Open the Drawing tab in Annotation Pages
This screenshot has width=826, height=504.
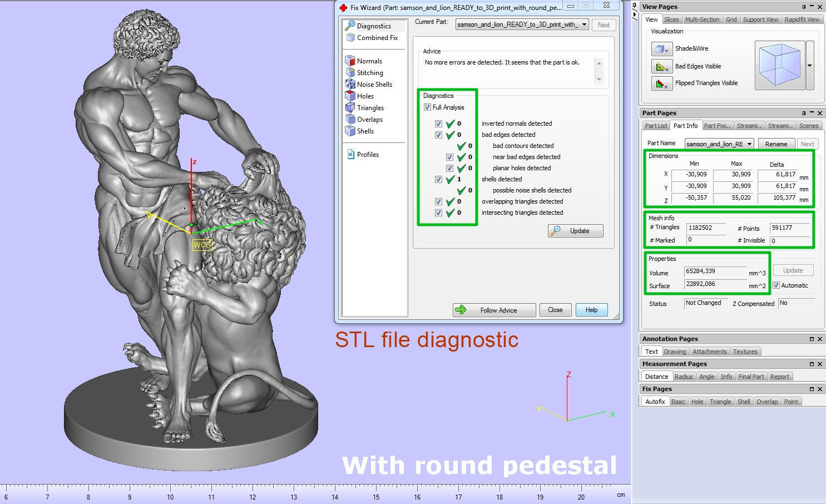[675, 352]
